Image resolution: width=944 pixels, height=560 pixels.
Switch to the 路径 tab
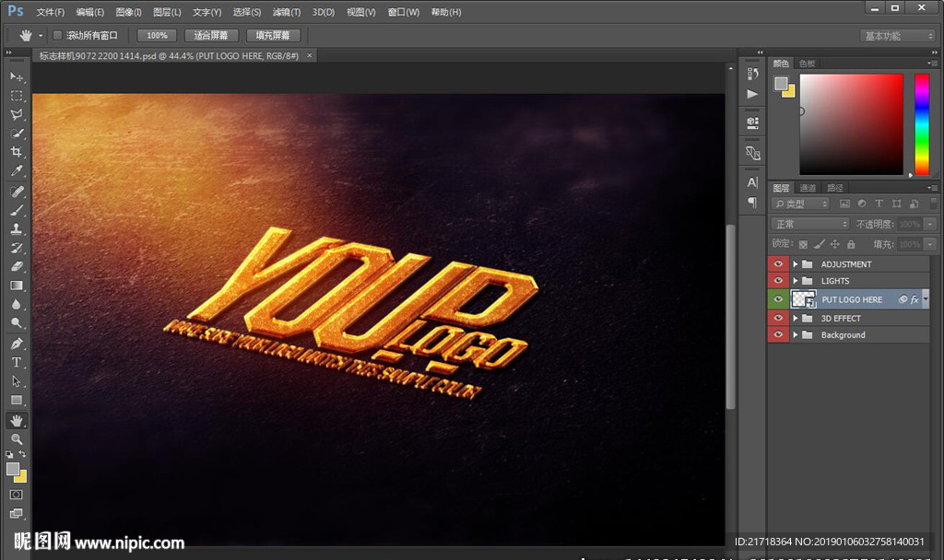(x=835, y=188)
